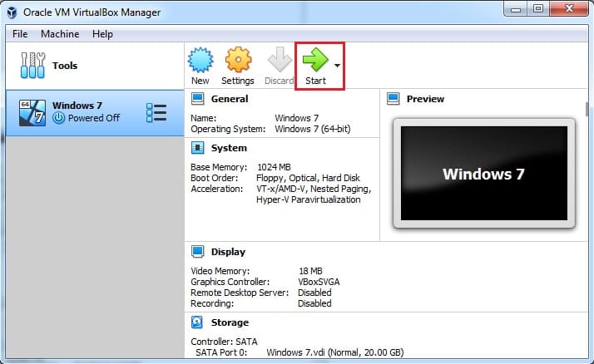The width and height of the screenshot is (594, 364).
Task: Click the Powered Off status text
Action: [94, 118]
